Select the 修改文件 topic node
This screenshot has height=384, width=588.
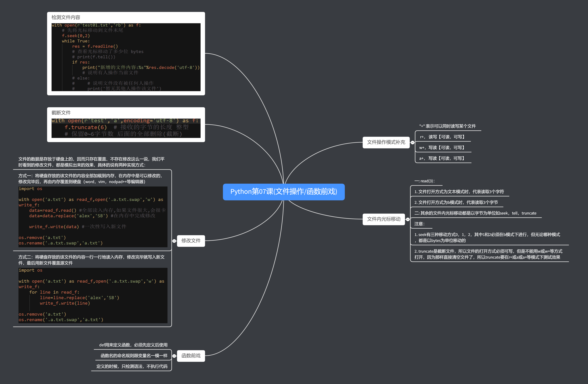(x=191, y=241)
